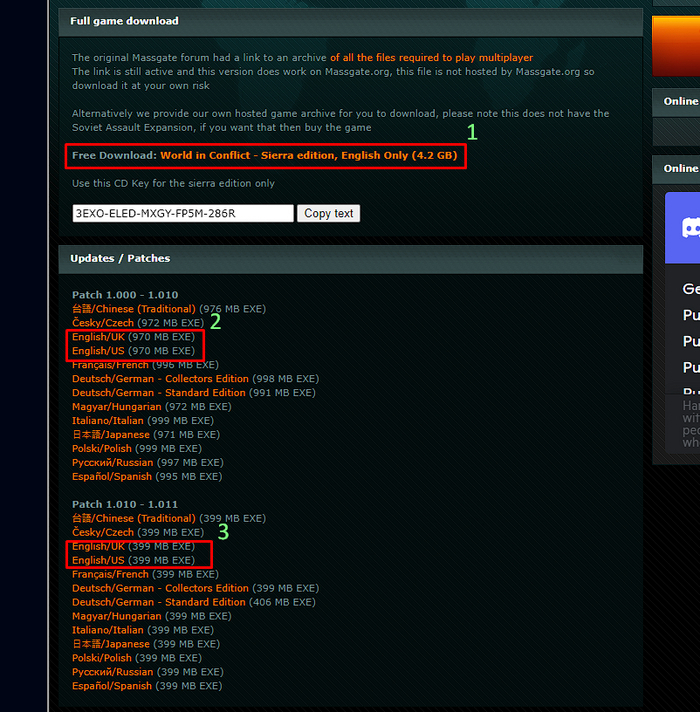Download French 399 MB patch
This screenshot has width=700, height=712.
[110, 574]
